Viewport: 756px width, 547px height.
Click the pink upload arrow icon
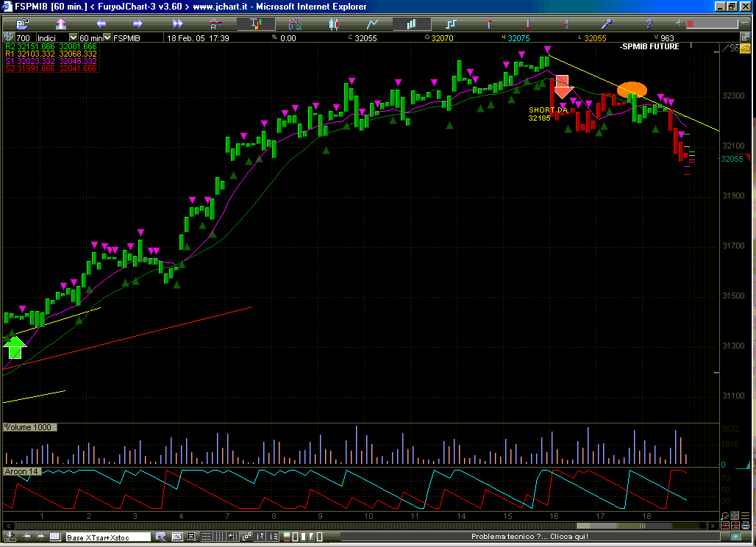pos(60,24)
